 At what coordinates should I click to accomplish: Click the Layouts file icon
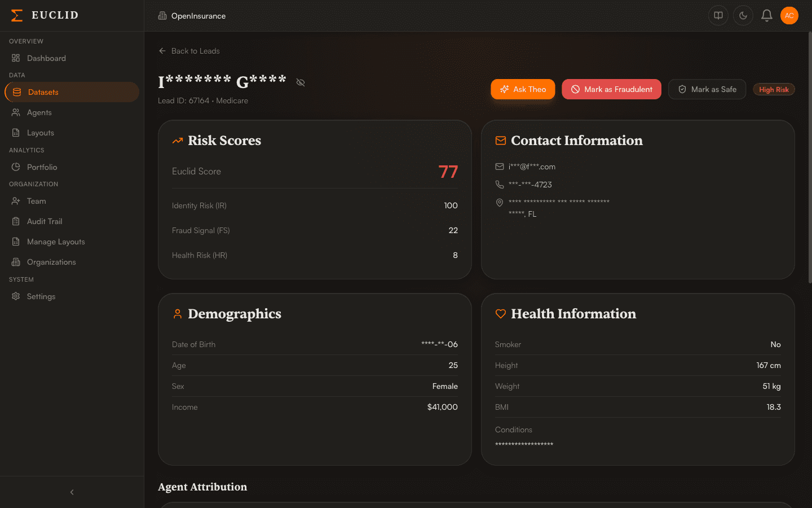pos(16,133)
